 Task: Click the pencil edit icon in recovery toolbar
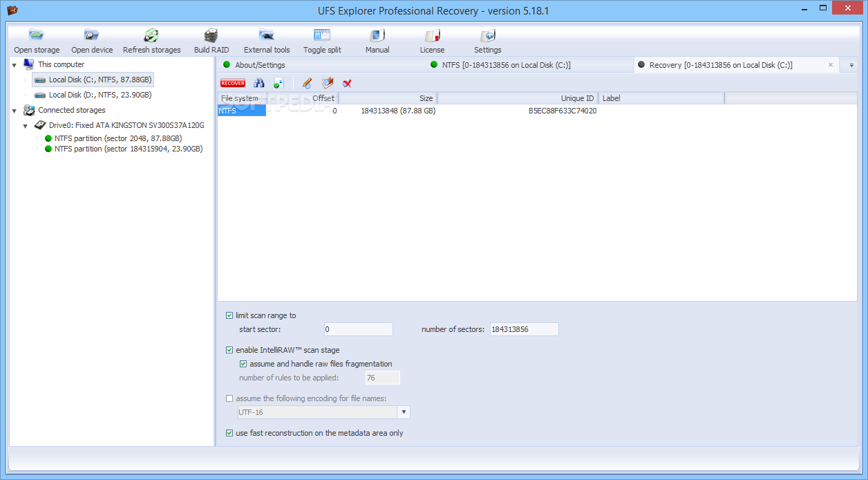tap(308, 83)
